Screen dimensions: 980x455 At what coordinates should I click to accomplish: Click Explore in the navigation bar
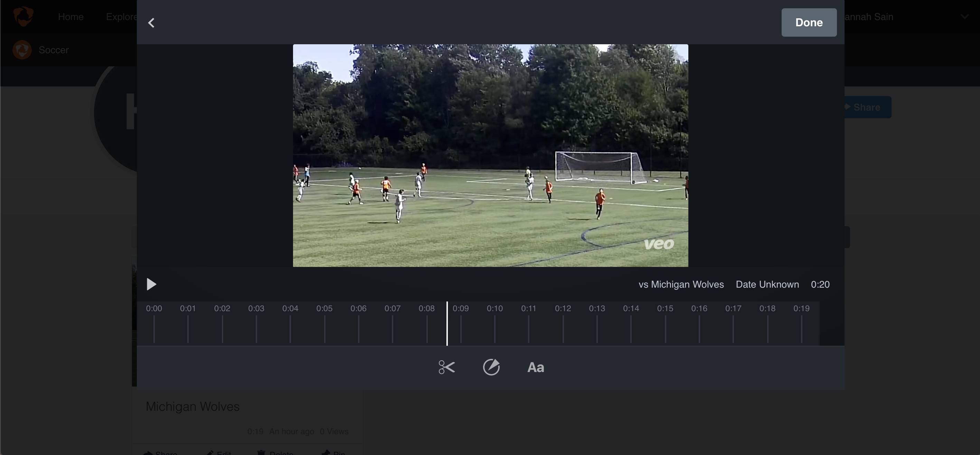(121, 16)
